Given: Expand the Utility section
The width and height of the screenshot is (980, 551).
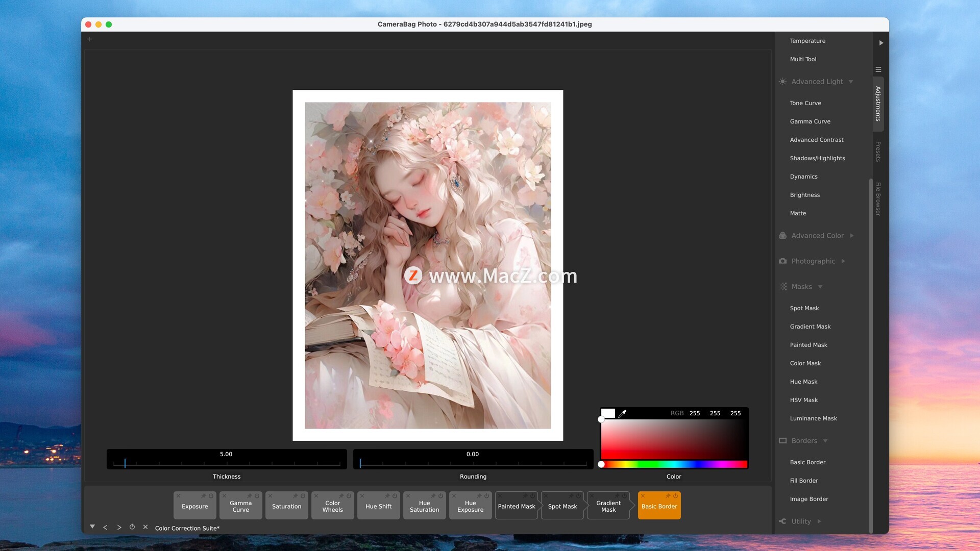Looking at the screenshot, I should tap(819, 521).
